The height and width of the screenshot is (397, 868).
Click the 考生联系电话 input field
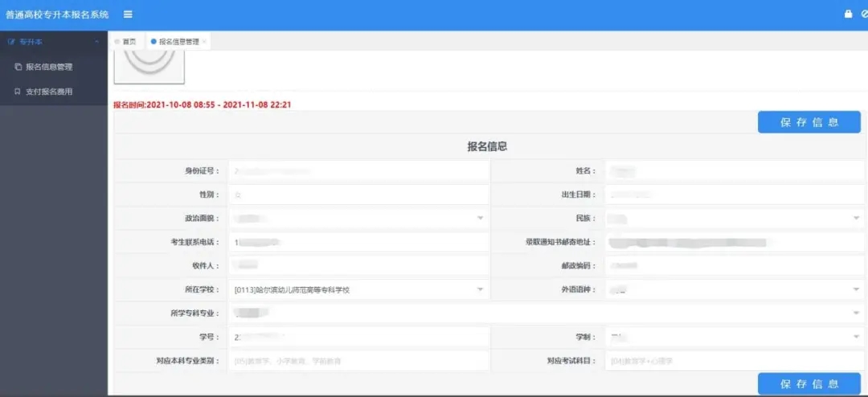click(358, 242)
